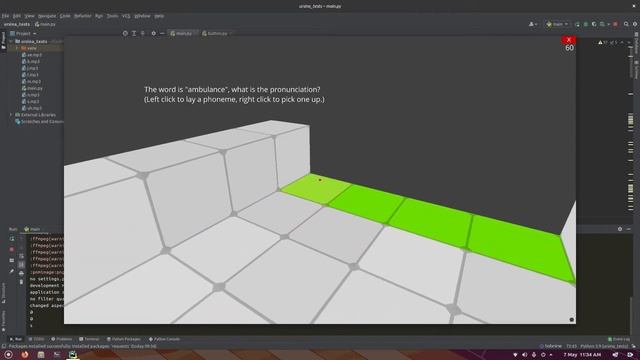
Task: Open Run panel gear options
Action: coord(620,229)
